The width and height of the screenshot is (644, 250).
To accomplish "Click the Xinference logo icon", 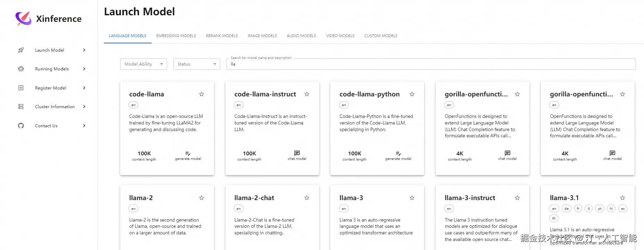I will 23,19.
